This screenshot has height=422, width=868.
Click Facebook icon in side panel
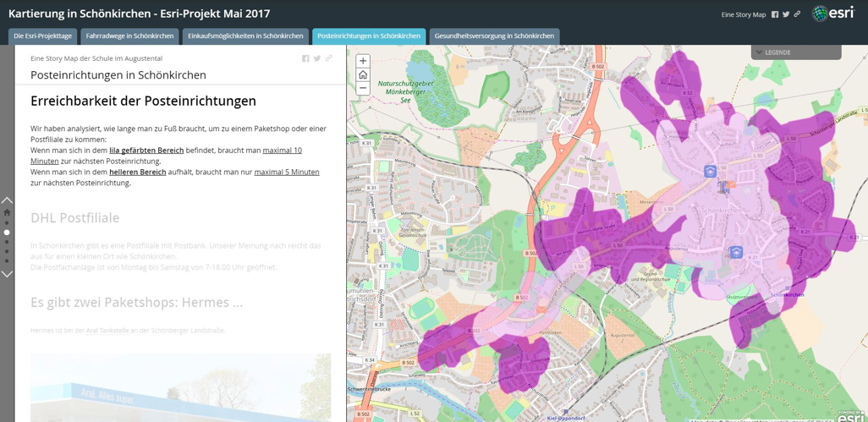[x=305, y=58]
